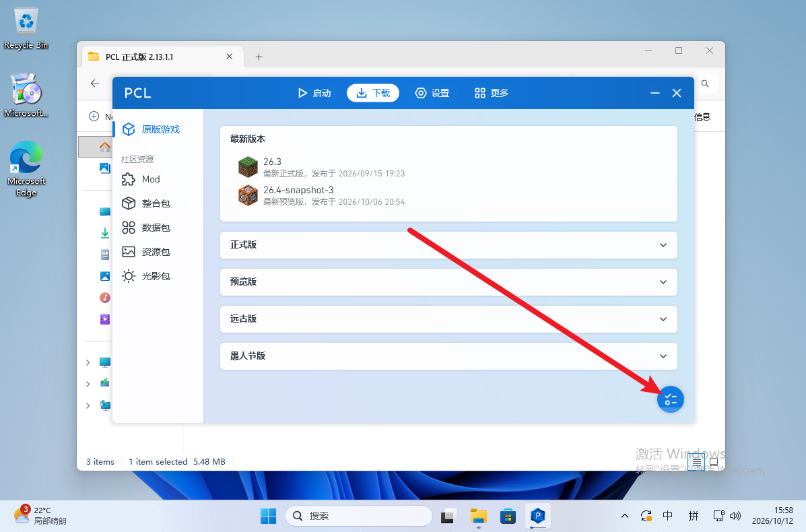Click the PCL logo title
The height and width of the screenshot is (532, 806).
point(137,93)
